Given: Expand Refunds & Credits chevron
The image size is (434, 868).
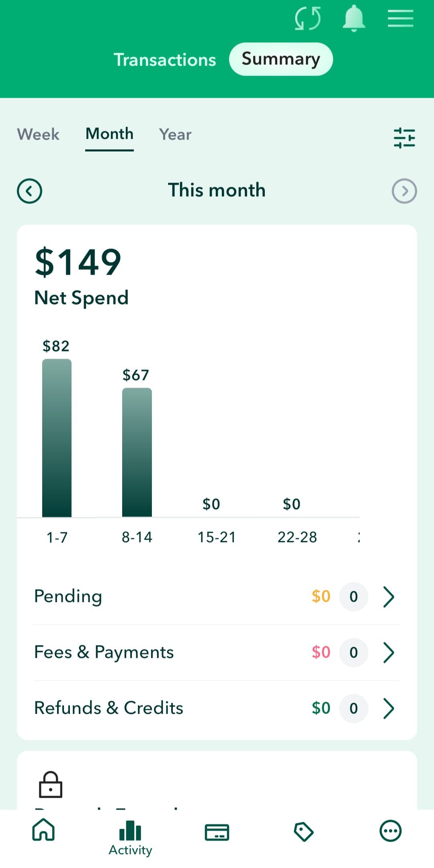Looking at the screenshot, I should [x=389, y=708].
